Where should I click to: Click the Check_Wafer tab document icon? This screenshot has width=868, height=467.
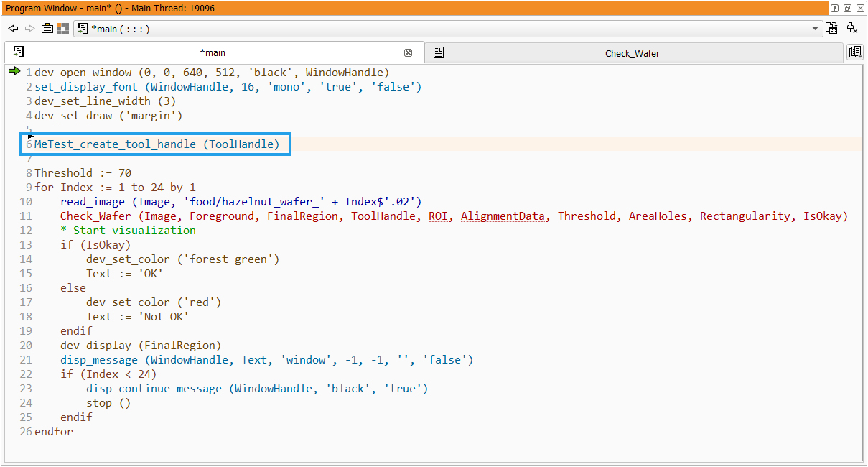click(x=439, y=52)
